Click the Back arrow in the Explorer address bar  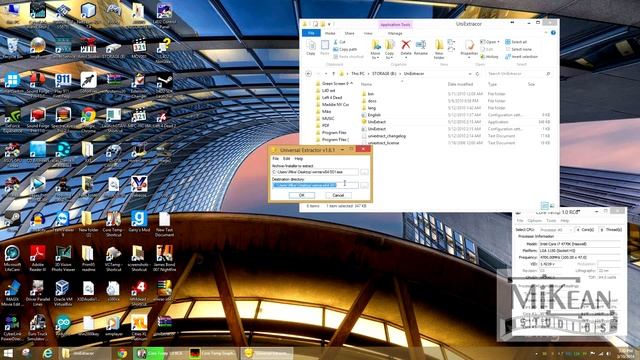[309, 74]
